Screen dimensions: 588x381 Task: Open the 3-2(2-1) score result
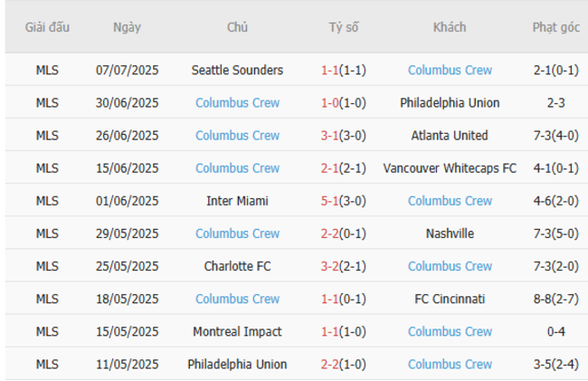click(x=343, y=266)
